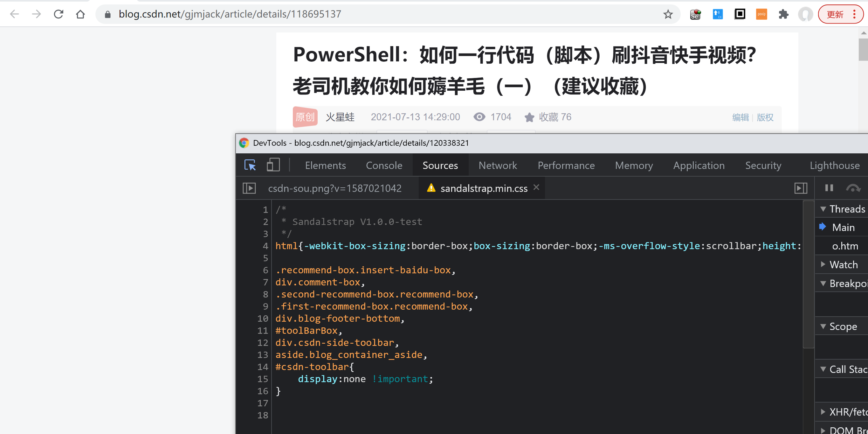Viewport: 868px width, 434px height.
Task: View site info via lock icon
Action: pos(107,14)
